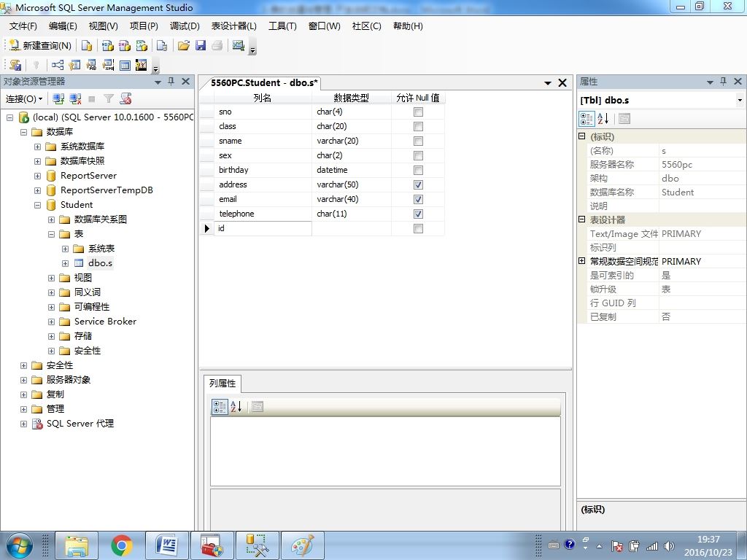Open Microsoft Word from the taskbar
The image size is (747, 560).
pos(167,545)
